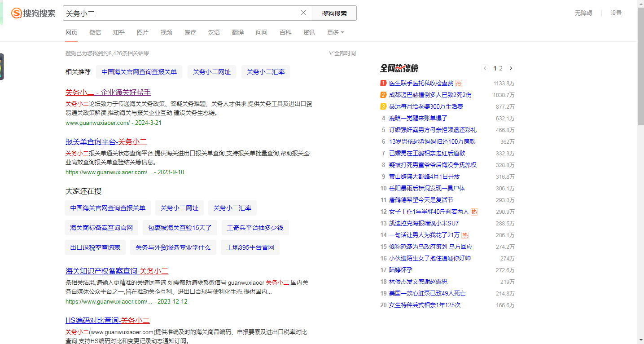This screenshot has height=344, width=644.
Task: Select related suggestion 关务小二汇率 under 相关推荐
Action: (266, 72)
